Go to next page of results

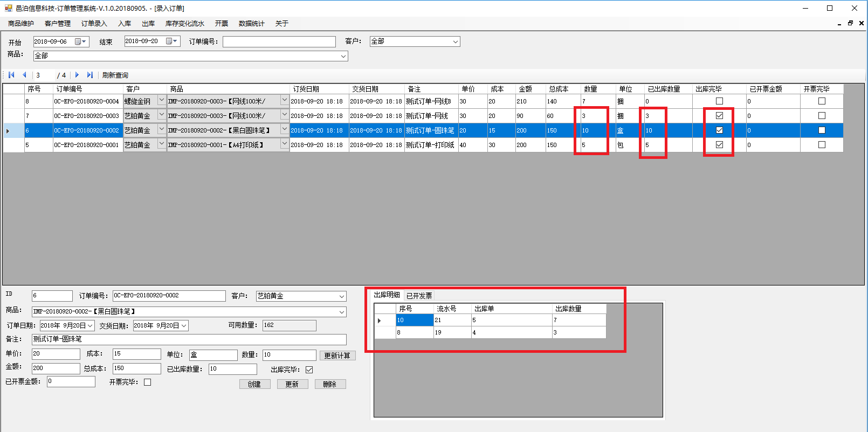(77, 75)
